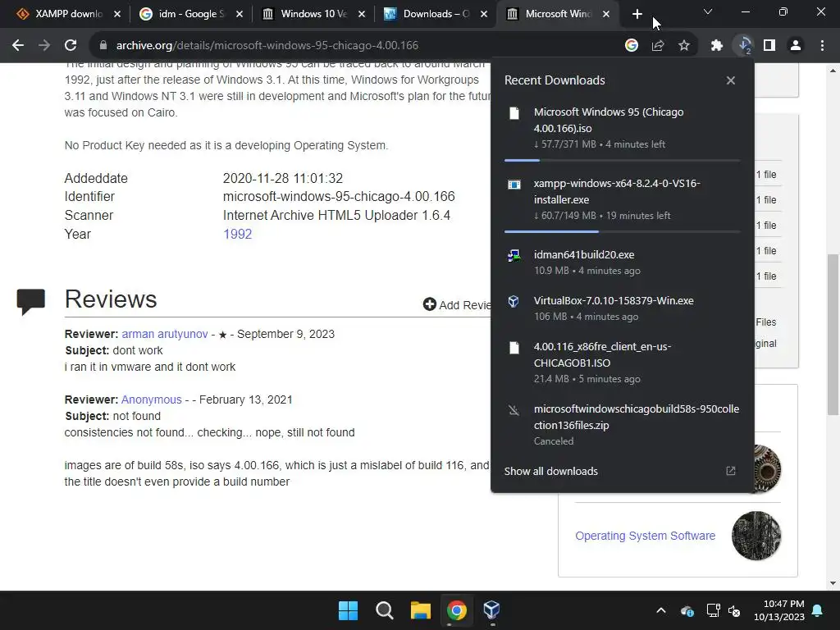The width and height of the screenshot is (840, 630).
Task: Click the Reviews speech bubble icon
Action: click(31, 302)
